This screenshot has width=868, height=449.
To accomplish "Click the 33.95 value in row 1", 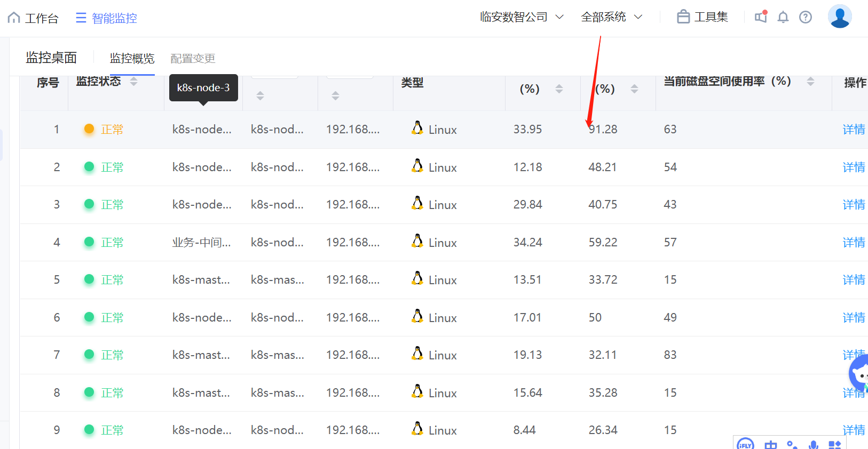I will tap(527, 130).
